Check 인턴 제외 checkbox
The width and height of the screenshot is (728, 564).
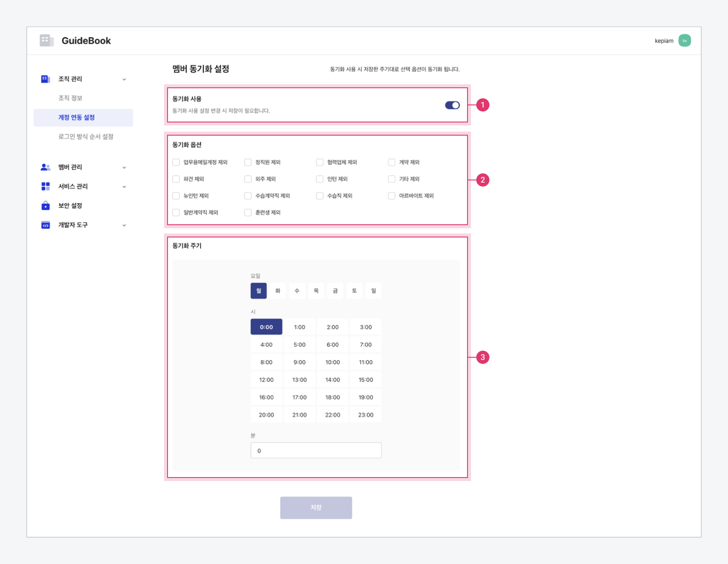click(x=320, y=179)
